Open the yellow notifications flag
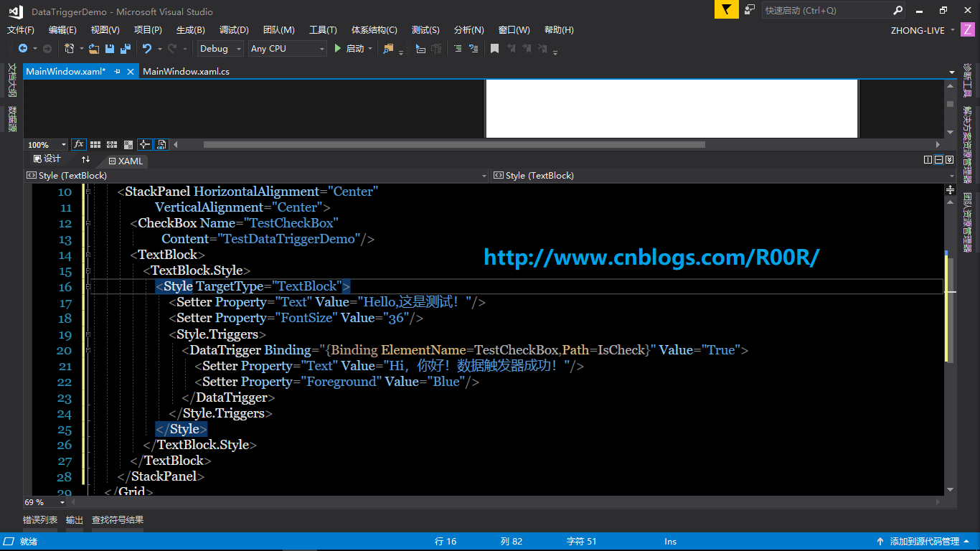Image resolution: width=980 pixels, height=551 pixels. click(x=726, y=9)
